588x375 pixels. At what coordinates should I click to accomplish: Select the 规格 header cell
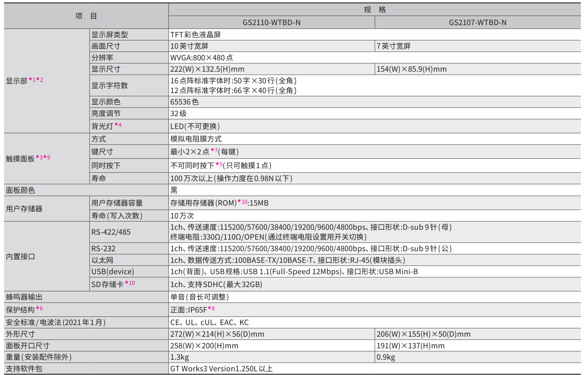click(375, 10)
